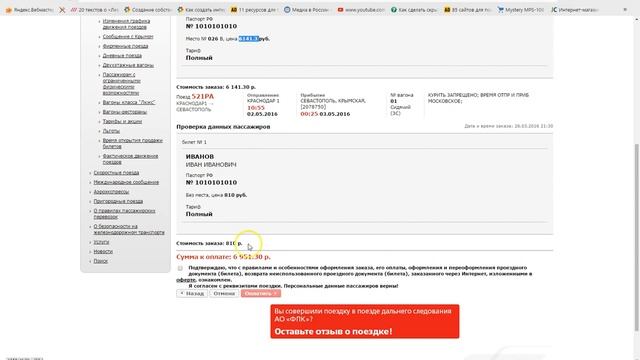
Task: Click the train number 521РА
Action: pos(202,96)
